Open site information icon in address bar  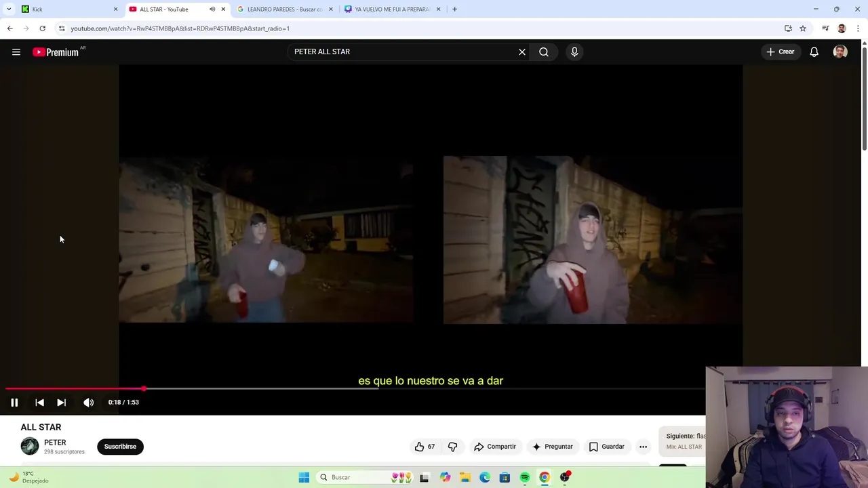coord(62,28)
